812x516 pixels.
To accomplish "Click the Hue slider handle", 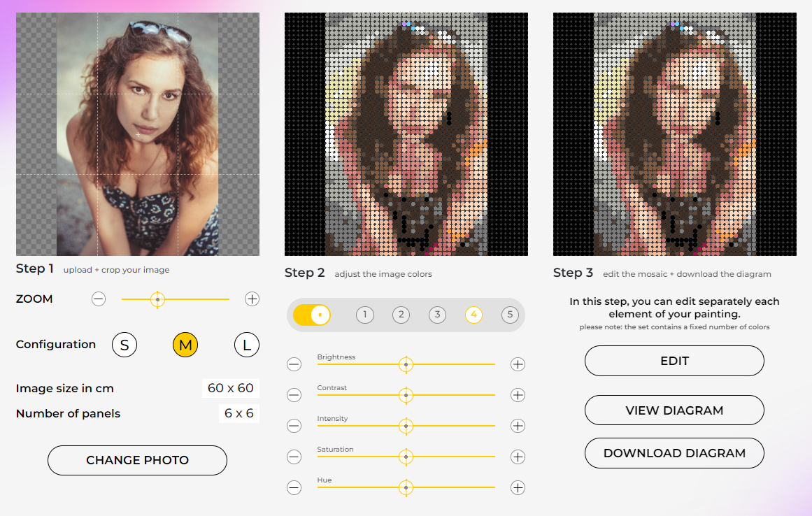I will coord(406,487).
